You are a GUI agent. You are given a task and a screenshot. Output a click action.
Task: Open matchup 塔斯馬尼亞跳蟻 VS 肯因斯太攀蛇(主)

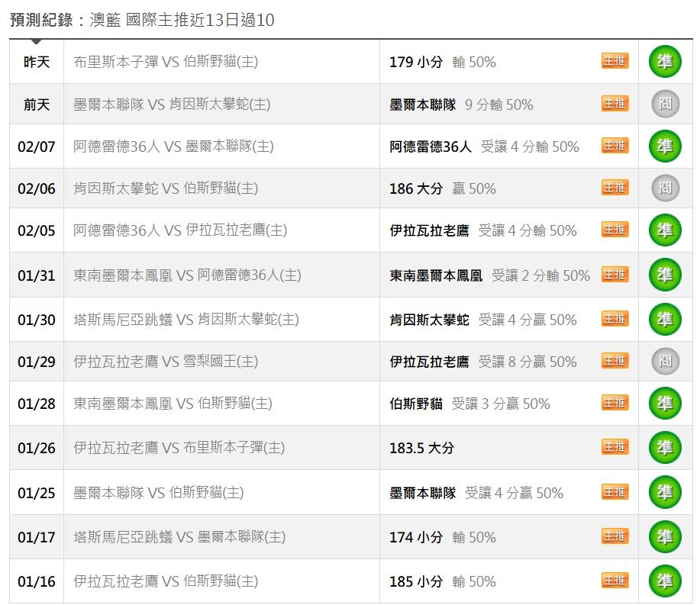[x=186, y=320]
